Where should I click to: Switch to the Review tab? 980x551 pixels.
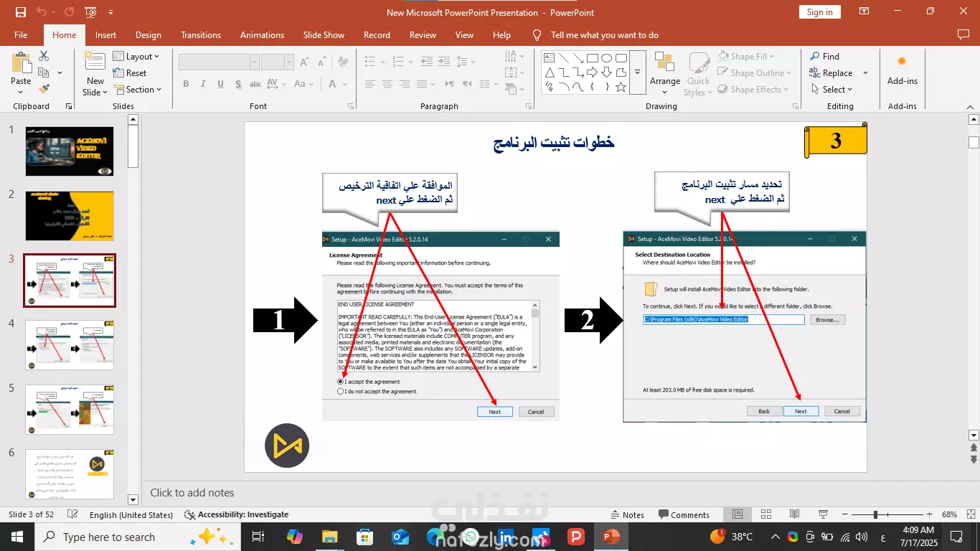click(x=423, y=35)
